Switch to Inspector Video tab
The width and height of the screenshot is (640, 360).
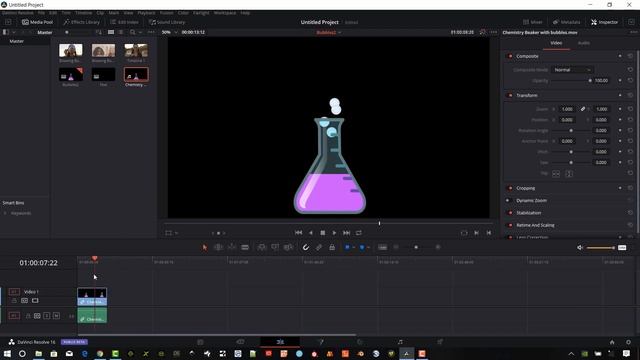pyautogui.click(x=556, y=43)
